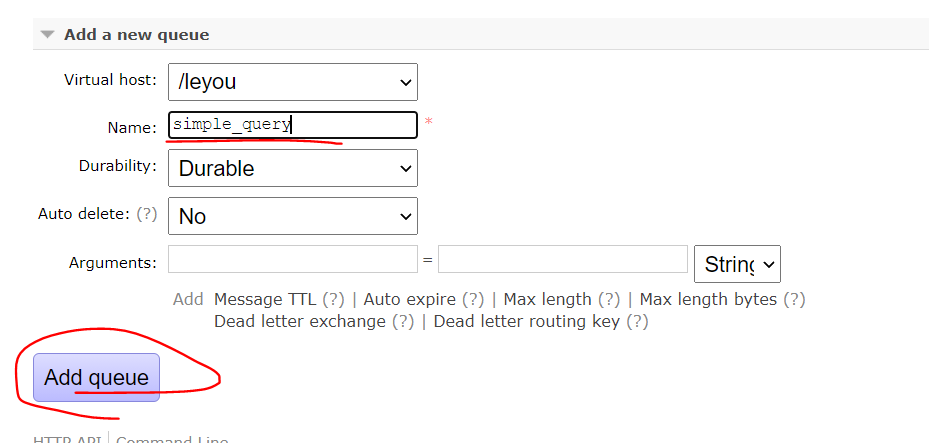Open the Auto delete dropdown
The height and width of the screenshot is (443, 929).
292,216
